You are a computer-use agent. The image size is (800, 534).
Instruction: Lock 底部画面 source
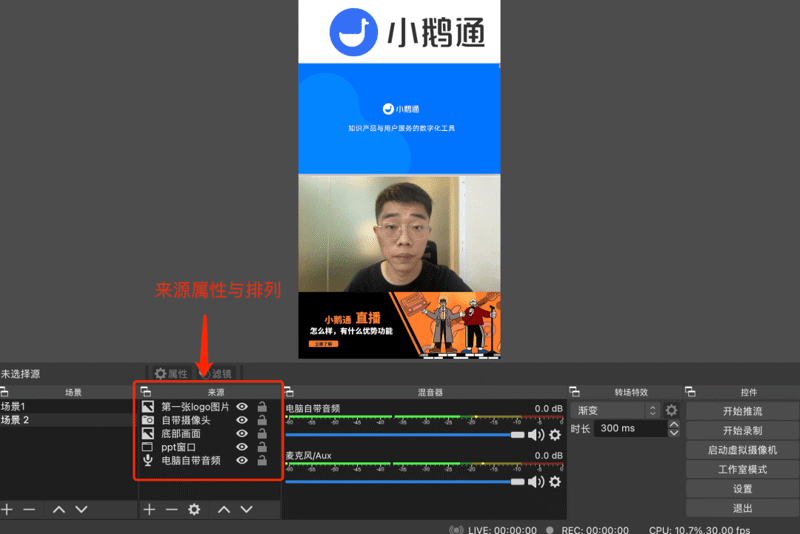click(262, 433)
